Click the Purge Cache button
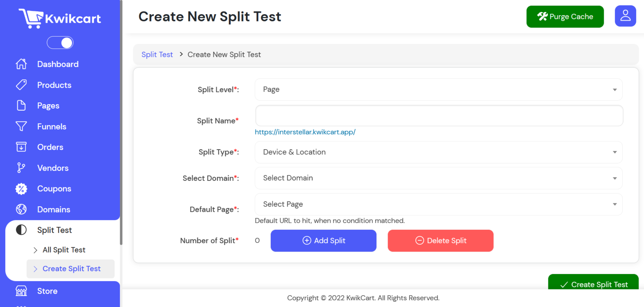The height and width of the screenshot is (307, 644). (x=565, y=17)
